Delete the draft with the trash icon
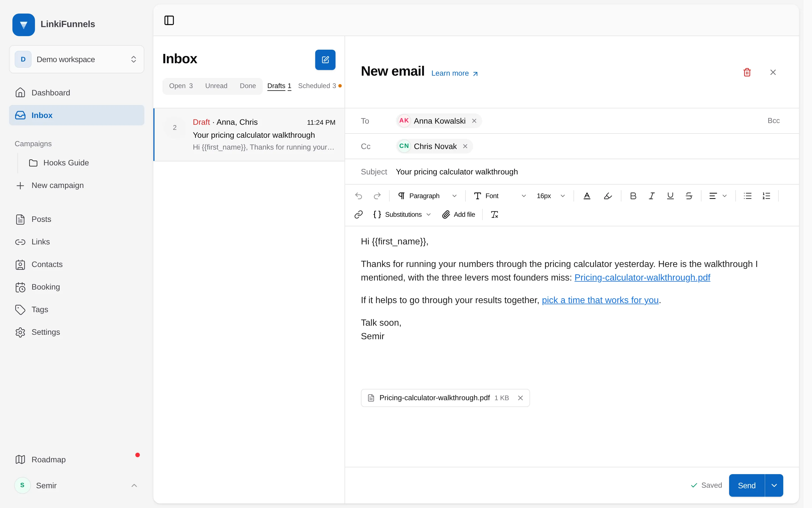The image size is (812, 508). click(747, 72)
